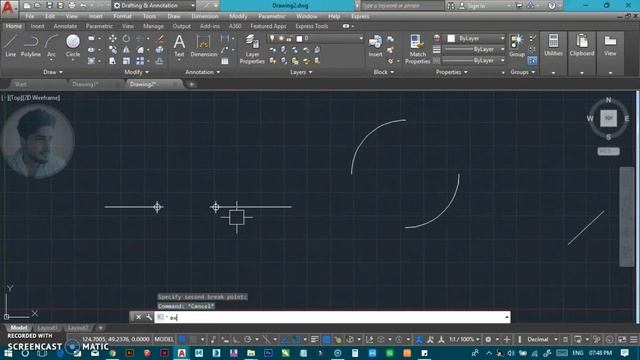This screenshot has width=640, height=360.
Task: Click the Customization wrench in command line
Action: (x=149, y=317)
